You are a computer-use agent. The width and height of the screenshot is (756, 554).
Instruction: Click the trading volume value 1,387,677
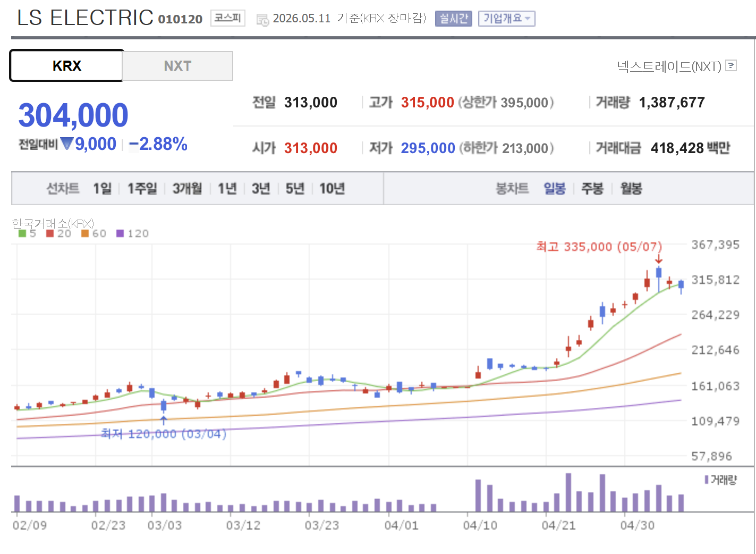[672, 102]
